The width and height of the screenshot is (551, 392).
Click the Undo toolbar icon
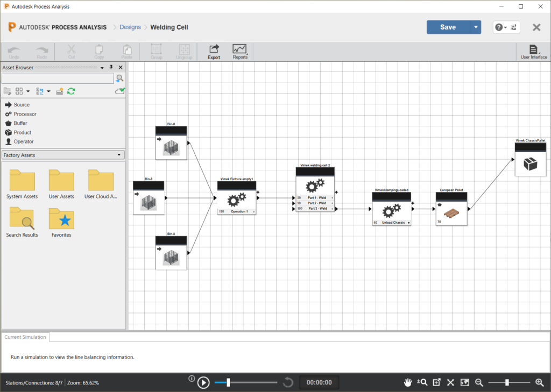14,52
